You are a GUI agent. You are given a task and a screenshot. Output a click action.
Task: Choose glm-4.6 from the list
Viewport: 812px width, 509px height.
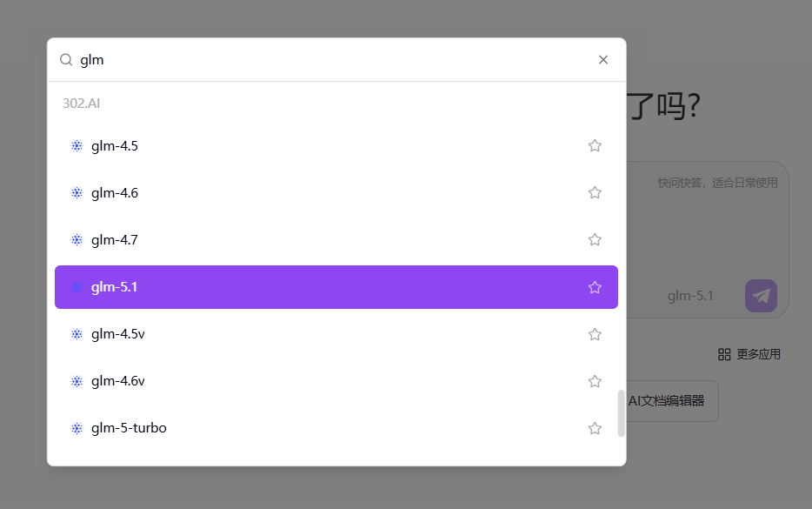(x=115, y=193)
